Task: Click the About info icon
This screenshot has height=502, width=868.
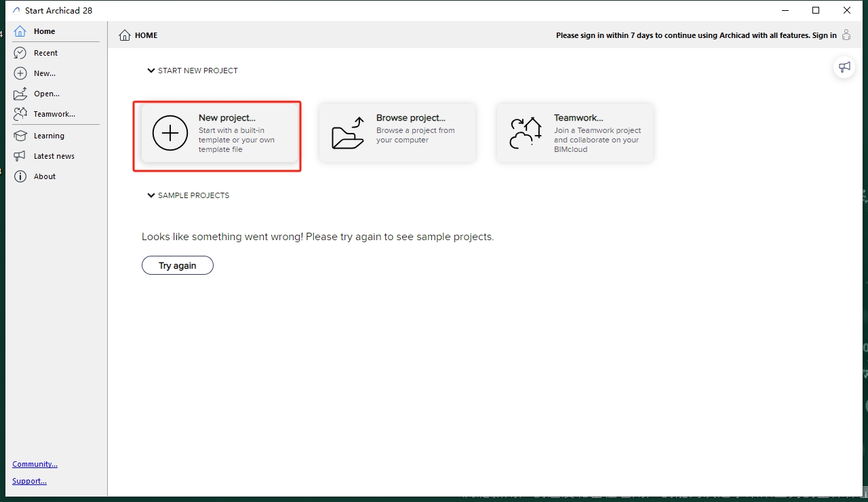Action: point(20,176)
